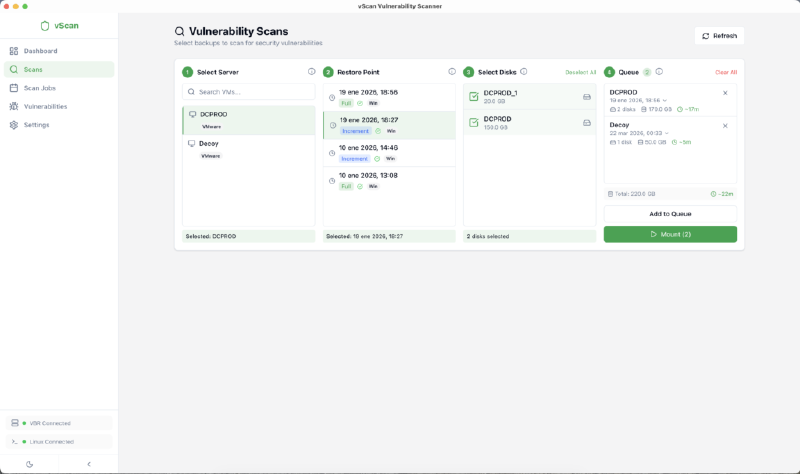Click the 1 disk label in Decoy queue item

pyautogui.click(x=620, y=142)
